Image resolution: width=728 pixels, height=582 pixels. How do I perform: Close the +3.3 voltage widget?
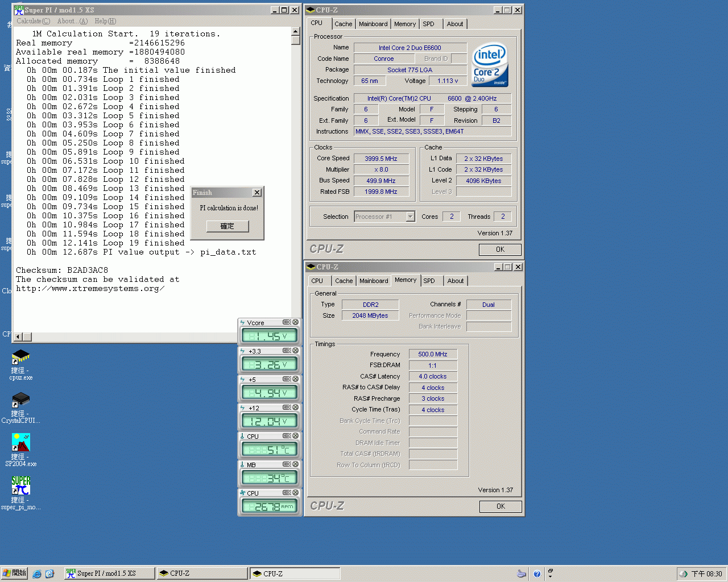295,351
